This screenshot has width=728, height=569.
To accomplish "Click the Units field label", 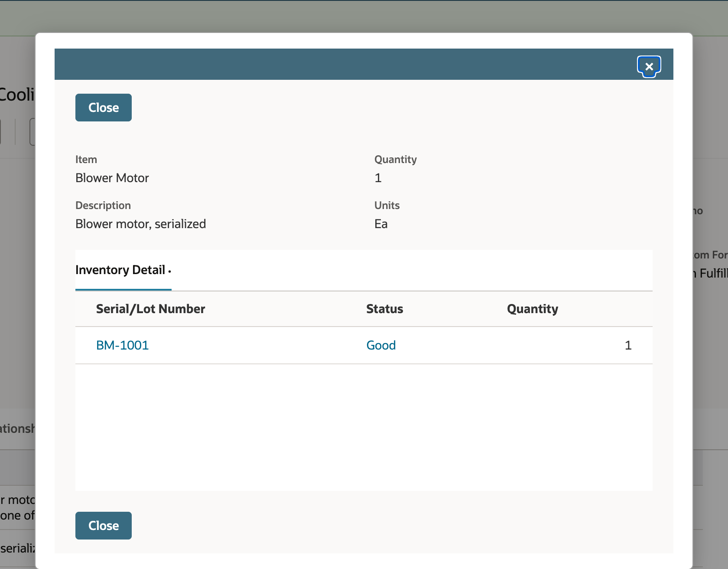I will click(x=387, y=206).
